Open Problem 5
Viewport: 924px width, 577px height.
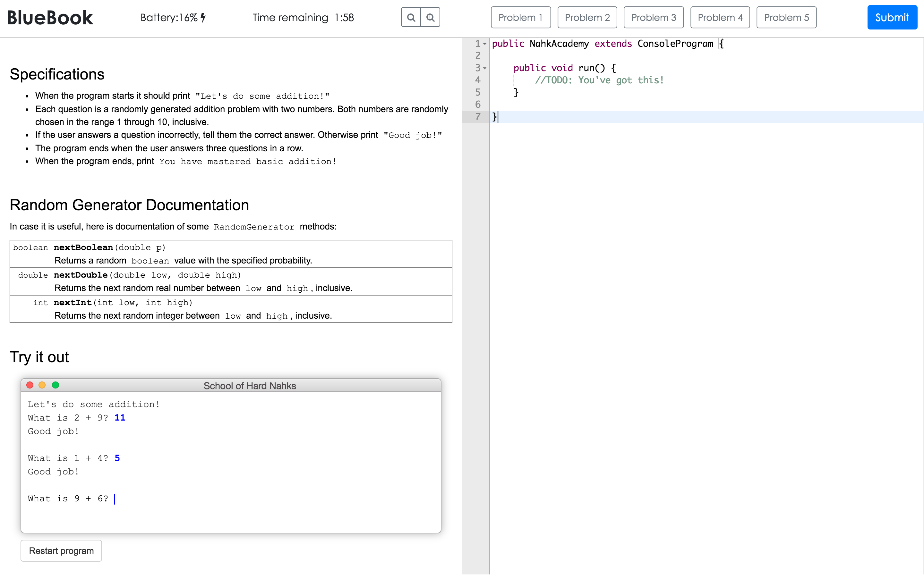786,18
